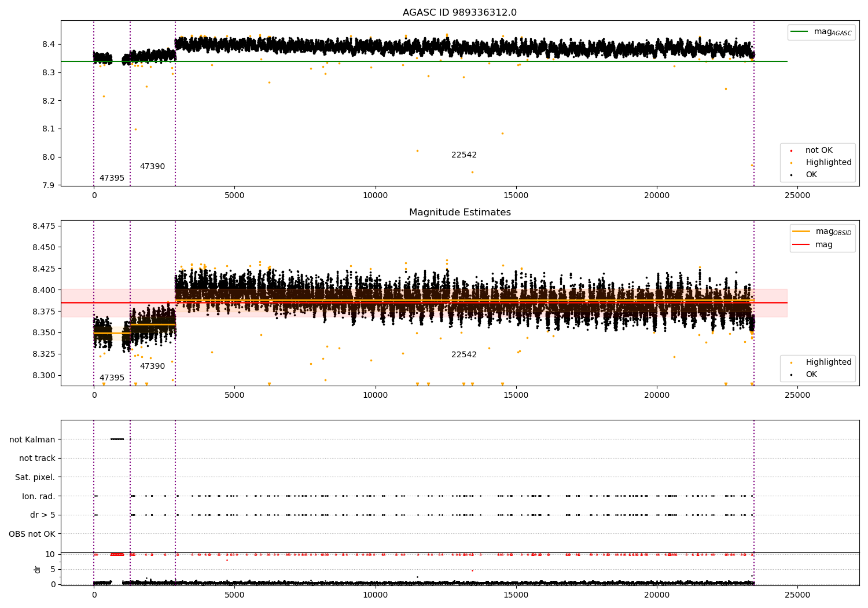Click OBSID label 47390 in middle plot

coord(152,367)
